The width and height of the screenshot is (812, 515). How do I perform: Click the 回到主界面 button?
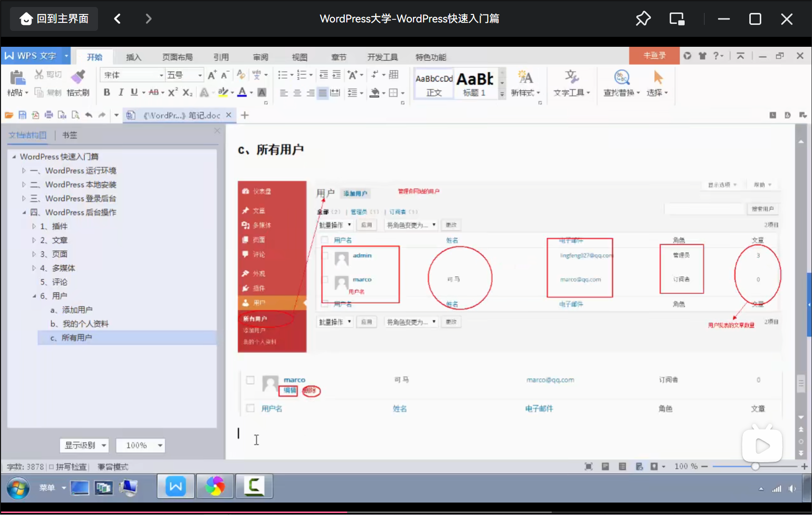54,19
